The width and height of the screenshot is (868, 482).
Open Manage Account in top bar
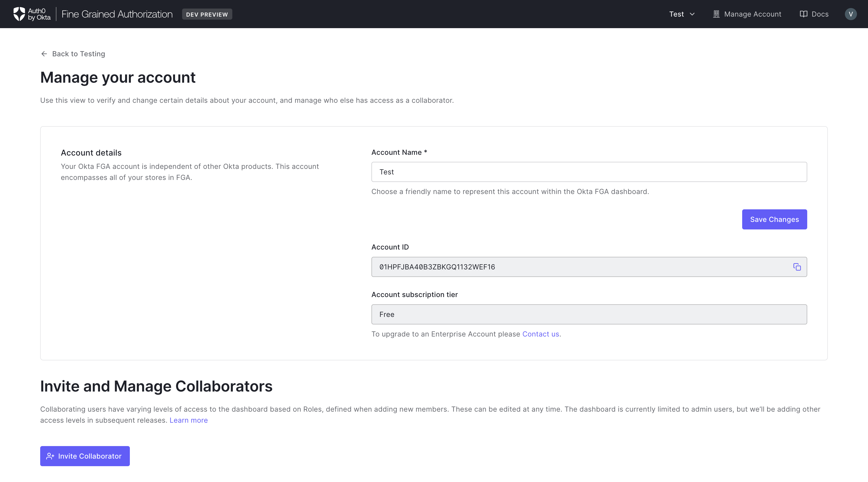click(x=747, y=14)
